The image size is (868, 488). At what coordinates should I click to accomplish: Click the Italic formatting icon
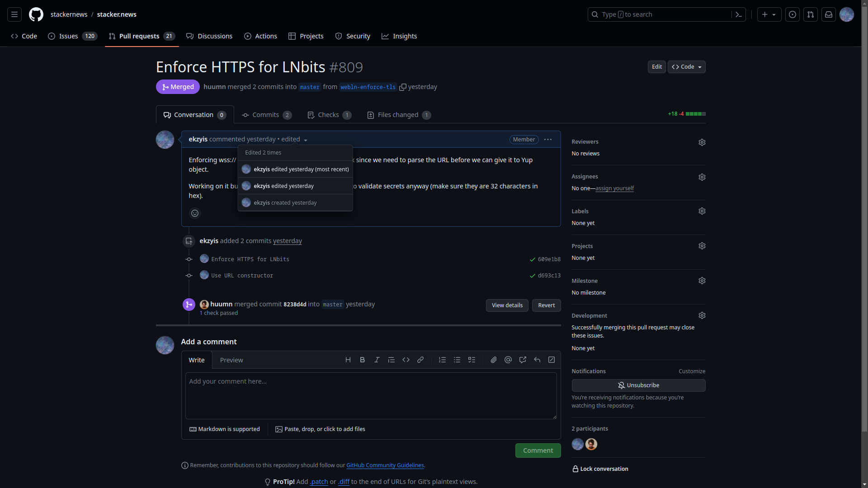[x=377, y=360]
